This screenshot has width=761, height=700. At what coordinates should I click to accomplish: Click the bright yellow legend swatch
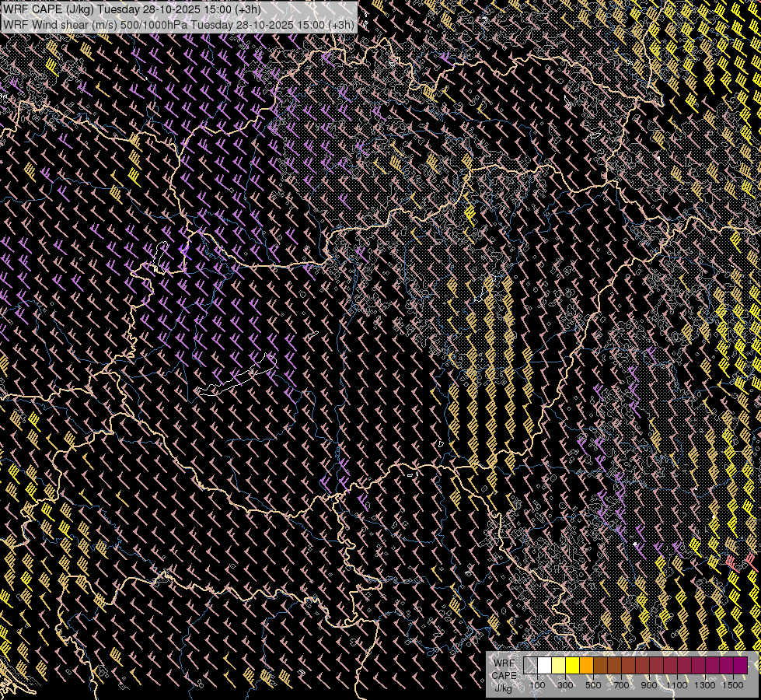tap(573, 665)
